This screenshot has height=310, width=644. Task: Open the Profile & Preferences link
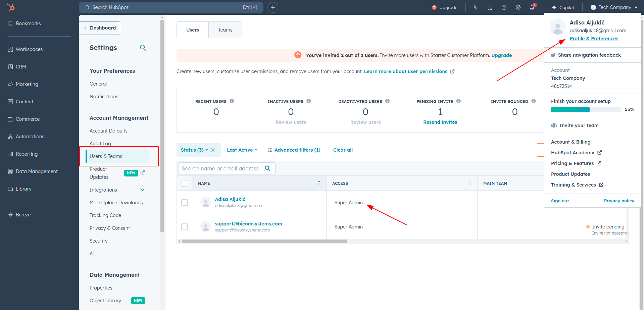click(x=594, y=39)
